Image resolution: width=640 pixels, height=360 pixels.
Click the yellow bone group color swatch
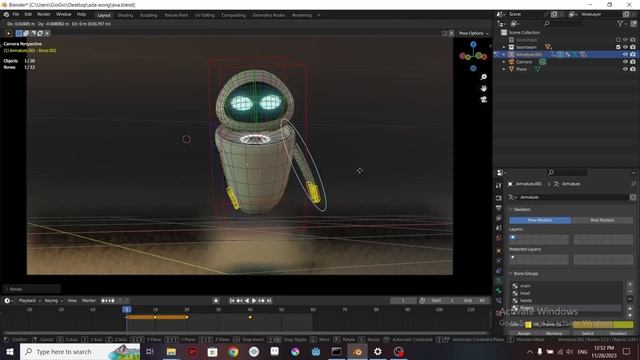(528, 325)
